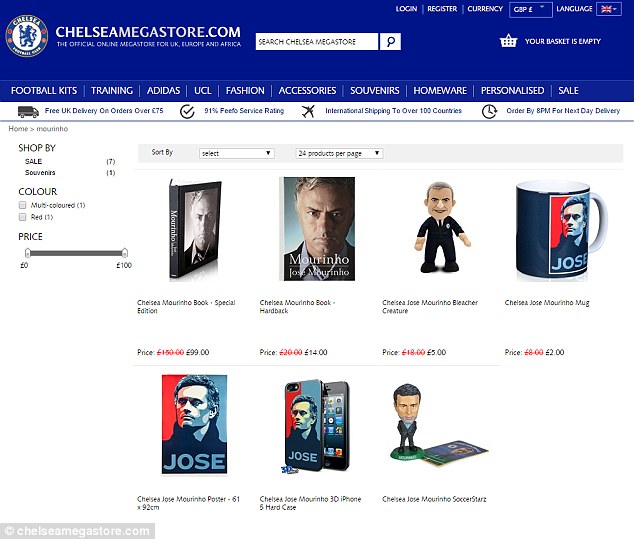Screen dimensions: 634x539
Task: Click the price slider right handle
Action: [x=125, y=253]
